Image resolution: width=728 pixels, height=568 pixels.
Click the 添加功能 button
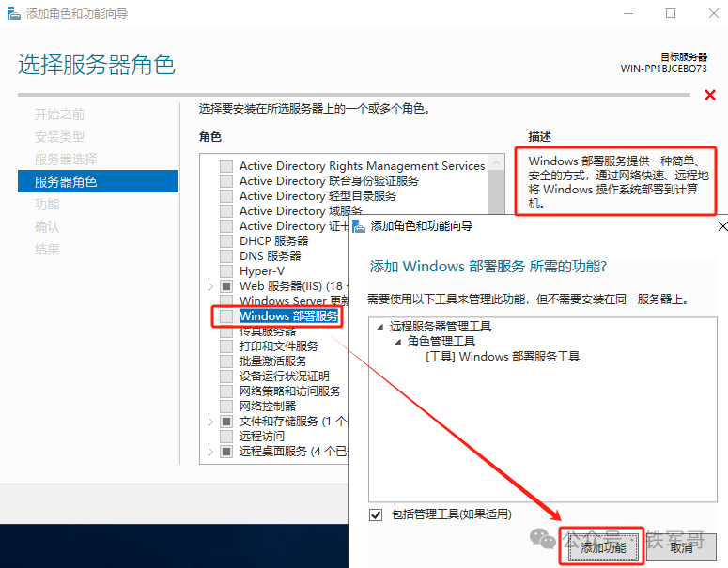603,547
